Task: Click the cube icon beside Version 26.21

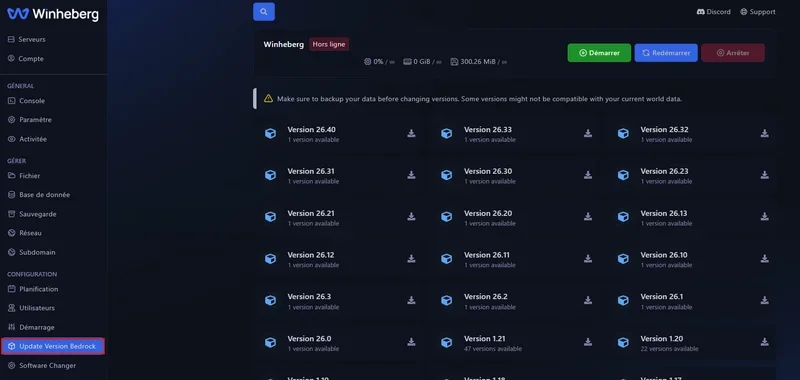Action: pyautogui.click(x=270, y=217)
